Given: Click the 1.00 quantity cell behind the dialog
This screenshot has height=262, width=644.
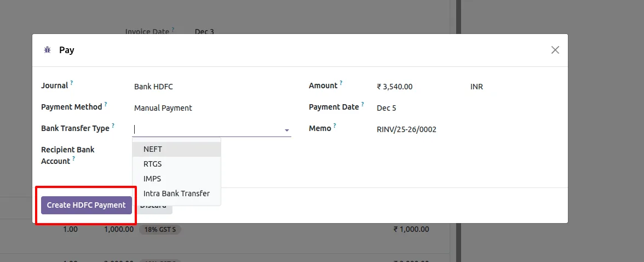Looking at the screenshot, I should (x=70, y=229).
